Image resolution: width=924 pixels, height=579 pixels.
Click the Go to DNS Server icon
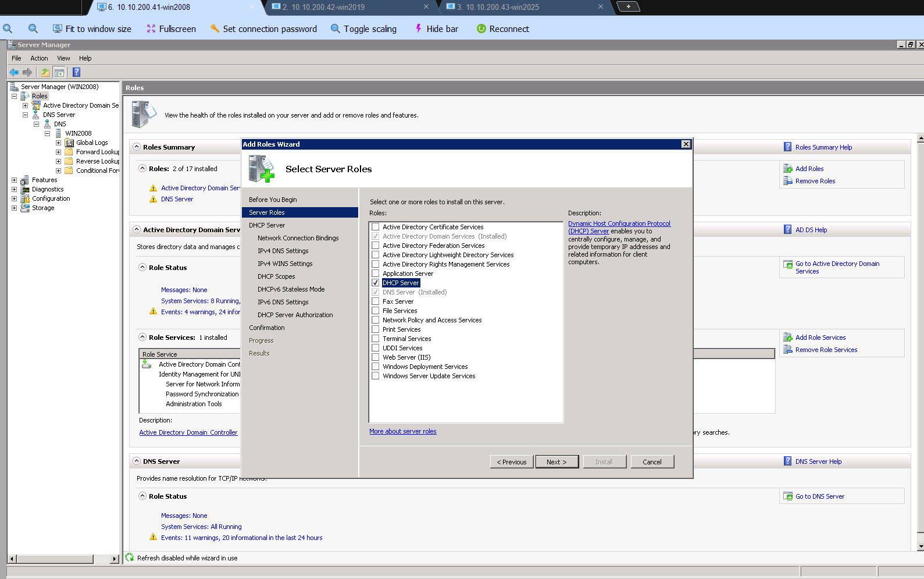click(788, 496)
